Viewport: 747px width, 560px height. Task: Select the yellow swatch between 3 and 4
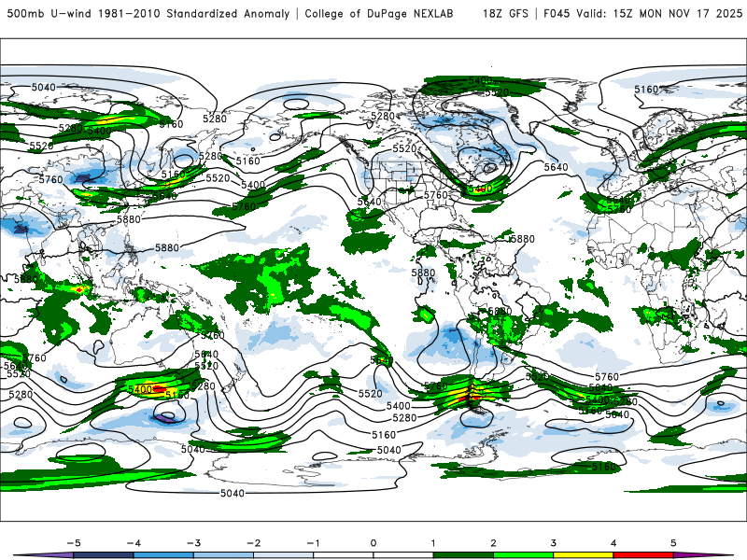[584, 555]
